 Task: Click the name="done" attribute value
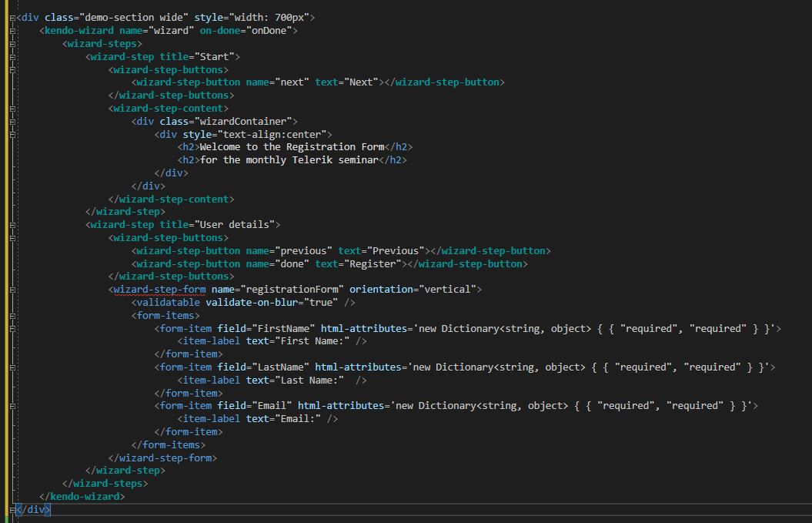292,263
